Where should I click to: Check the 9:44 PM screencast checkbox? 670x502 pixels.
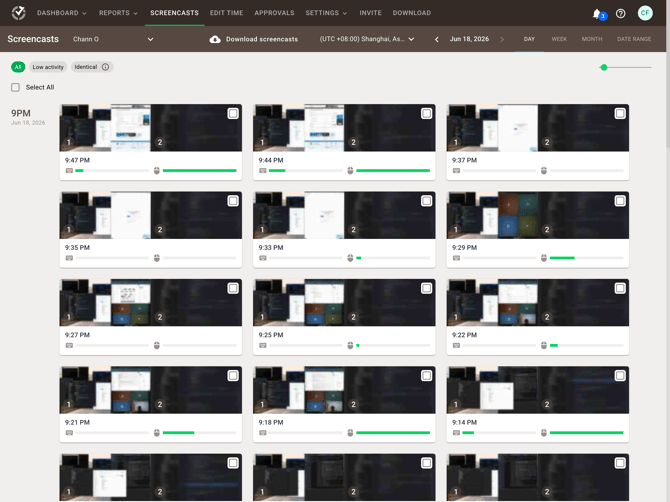pos(426,113)
